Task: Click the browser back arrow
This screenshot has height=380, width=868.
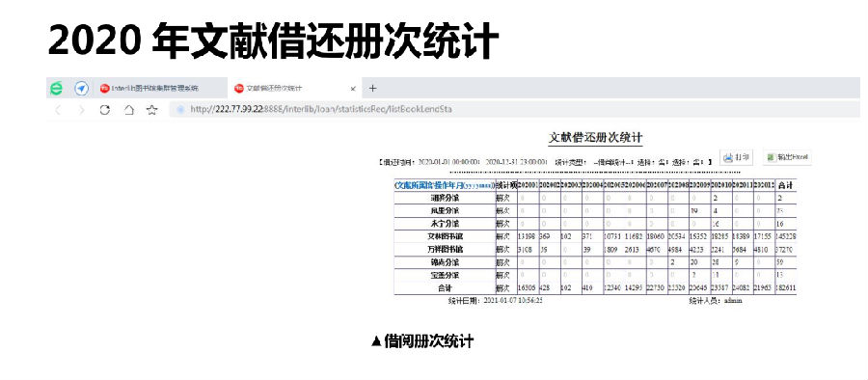Action: [x=57, y=110]
